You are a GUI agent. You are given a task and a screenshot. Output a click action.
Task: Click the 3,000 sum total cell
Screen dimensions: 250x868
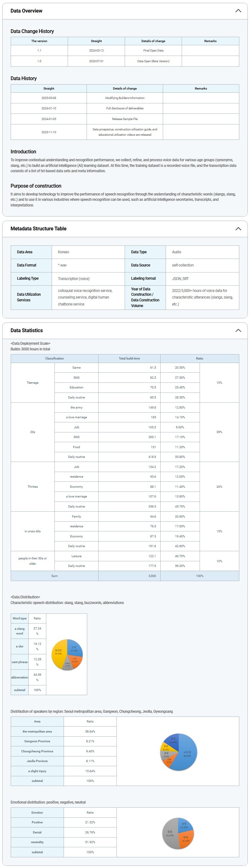click(152, 576)
